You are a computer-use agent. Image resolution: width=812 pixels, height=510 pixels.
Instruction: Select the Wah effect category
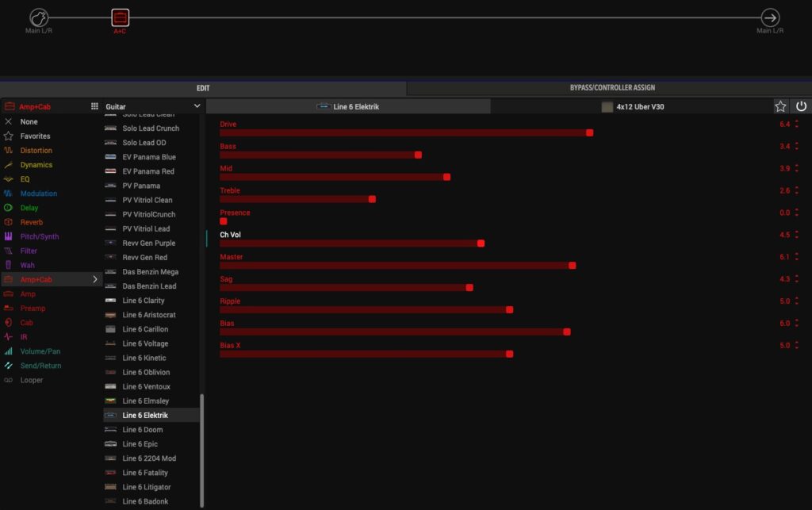click(x=27, y=265)
